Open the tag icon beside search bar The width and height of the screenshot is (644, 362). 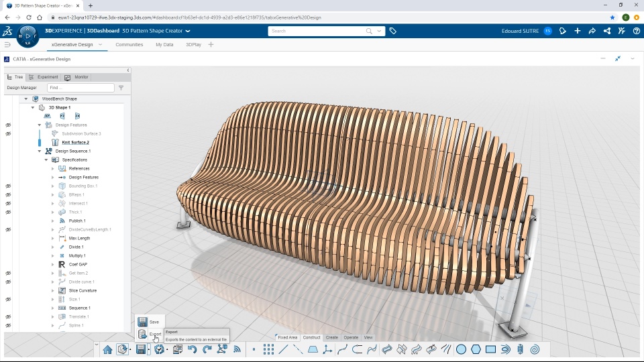pyautogui.click(x=393, y=31)
